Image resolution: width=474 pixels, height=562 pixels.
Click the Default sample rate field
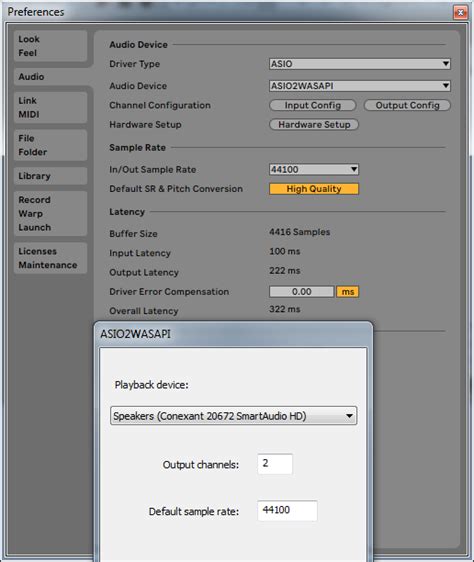pos(287,510)
